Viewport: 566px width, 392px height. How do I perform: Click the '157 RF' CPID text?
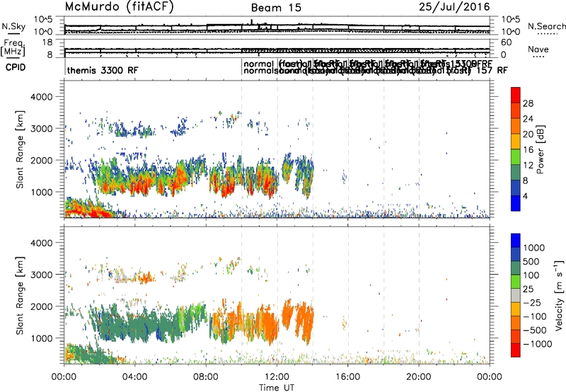pyautogui.click(x=492, y=70)
